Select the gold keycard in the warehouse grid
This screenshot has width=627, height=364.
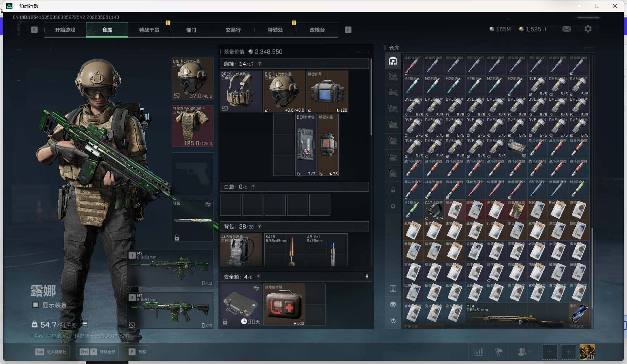point(517,210)
